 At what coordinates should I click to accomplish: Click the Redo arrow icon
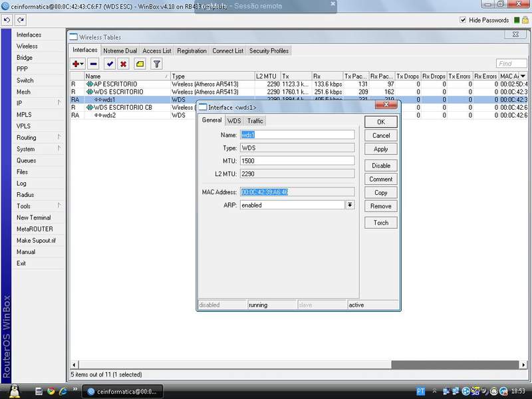pyautogui.click(x=21, y=21)
